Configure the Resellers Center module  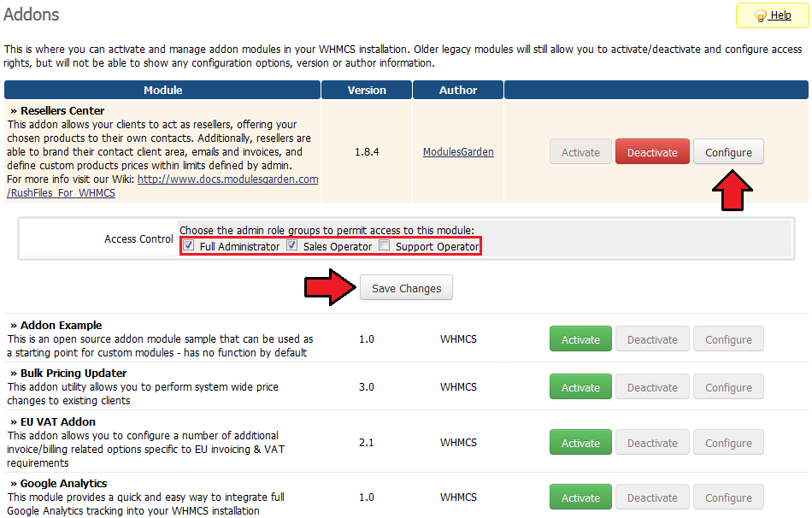pyautogui.click(x=728, y=152)
